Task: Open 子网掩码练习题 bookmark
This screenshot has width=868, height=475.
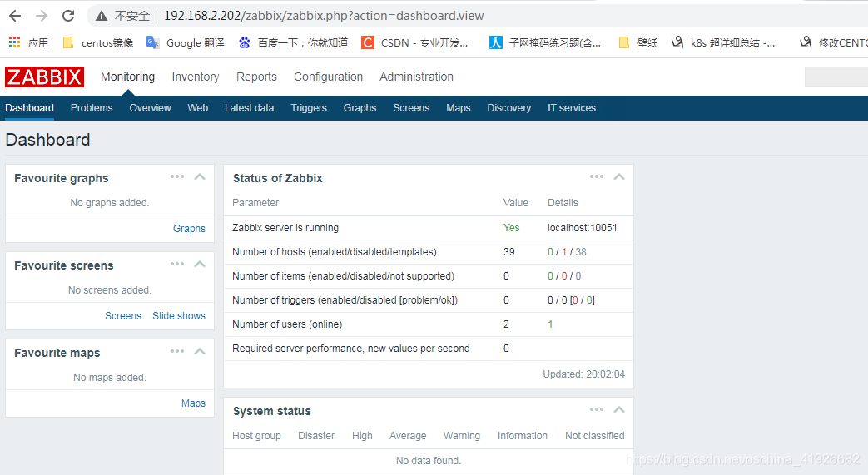Action: coord(545,42)
